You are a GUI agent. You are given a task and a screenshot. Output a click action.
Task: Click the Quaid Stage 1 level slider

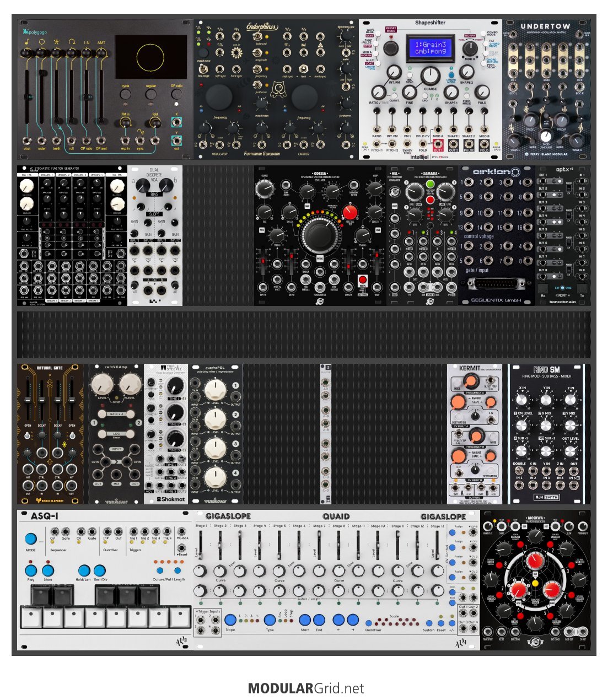(x=201, y=546)
